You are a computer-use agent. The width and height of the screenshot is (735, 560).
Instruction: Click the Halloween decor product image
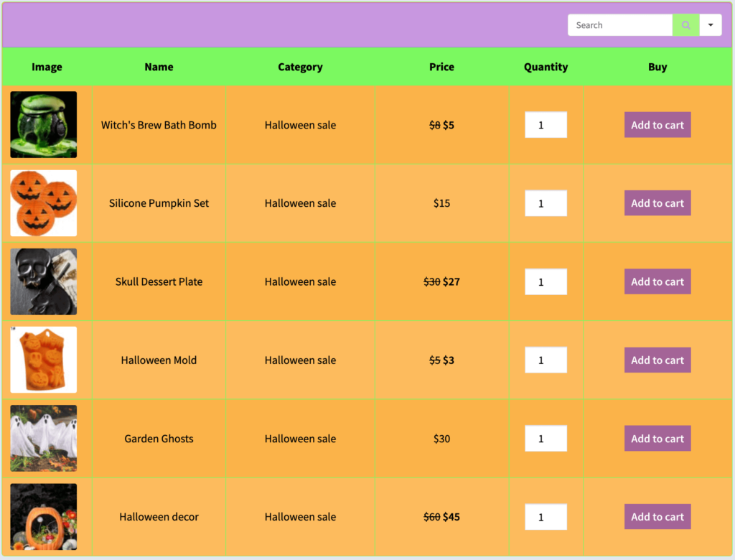(x=43, y=516)
